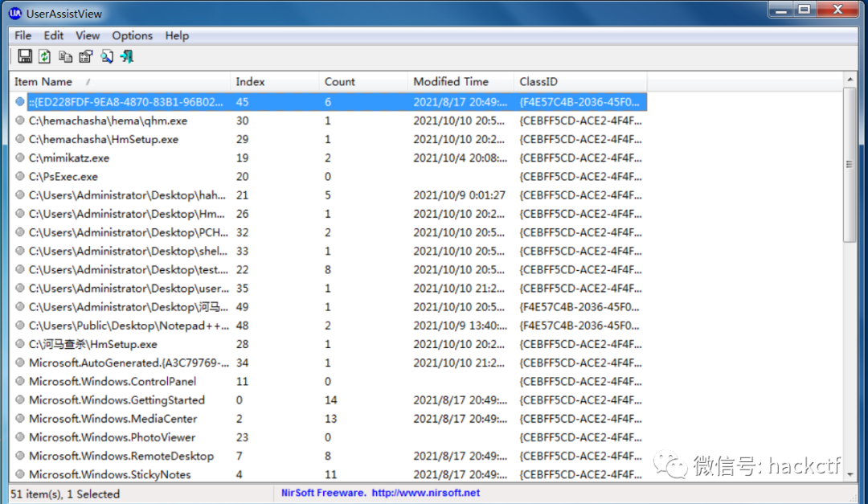
Task: Select the Public\Desktop\Notepad++ row
Action: 328,326
